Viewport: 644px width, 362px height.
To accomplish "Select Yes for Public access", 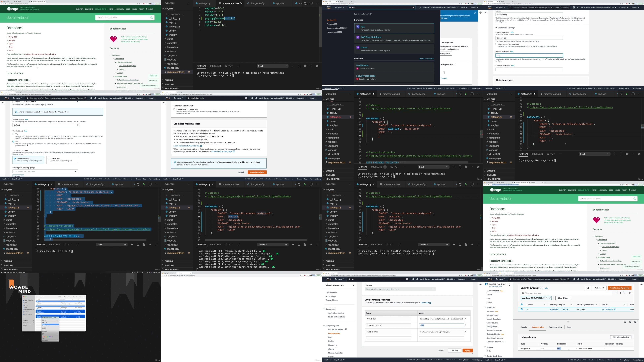I will pos(13,134).
